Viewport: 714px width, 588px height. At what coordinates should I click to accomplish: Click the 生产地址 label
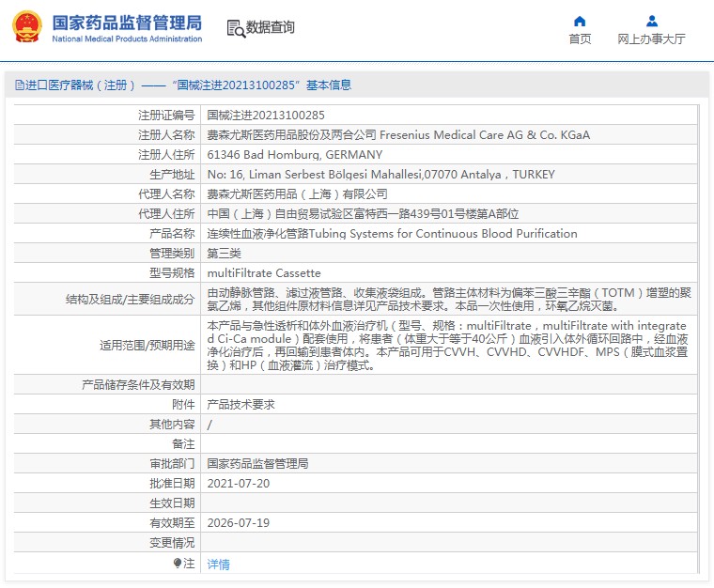click(x=172, y=175)
